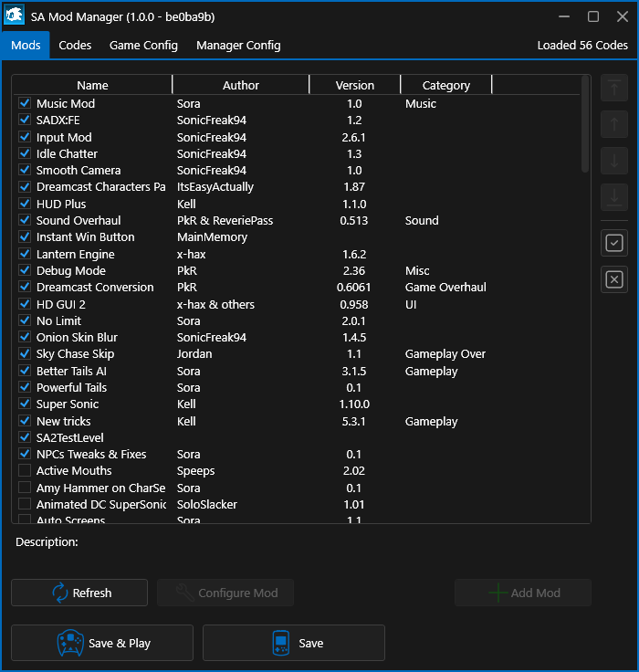639x672 pixels.
Task: Uncheck the Music Mod checkbox
Action: [25, 103]
